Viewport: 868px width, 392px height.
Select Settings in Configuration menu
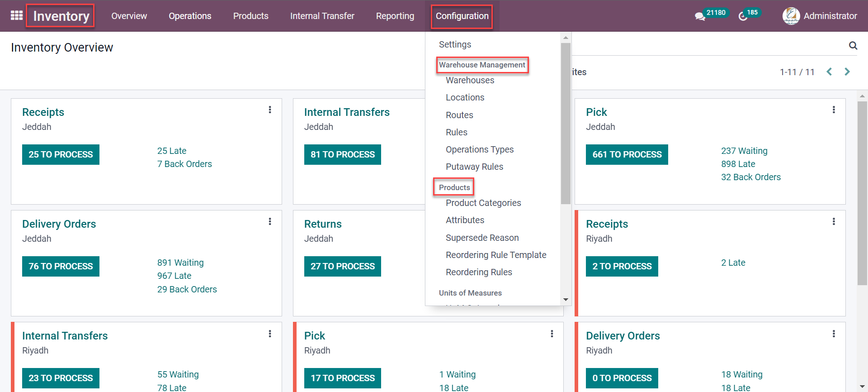point(455,44)
